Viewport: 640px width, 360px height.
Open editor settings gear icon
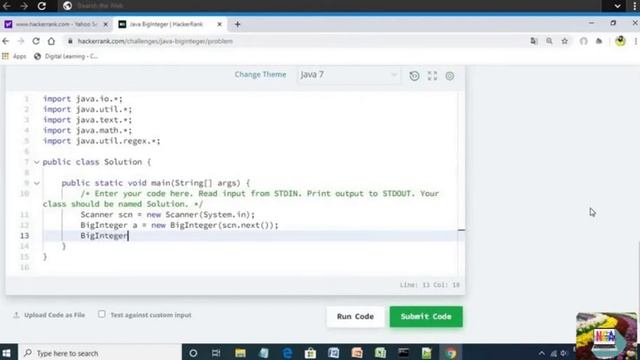(x=450, y=76)
